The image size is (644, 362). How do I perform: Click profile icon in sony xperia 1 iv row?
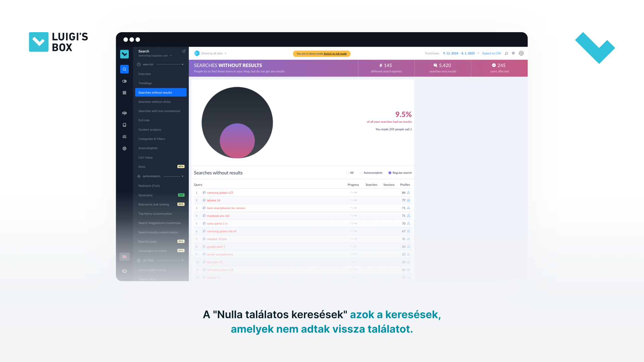[x=409, y=223]
